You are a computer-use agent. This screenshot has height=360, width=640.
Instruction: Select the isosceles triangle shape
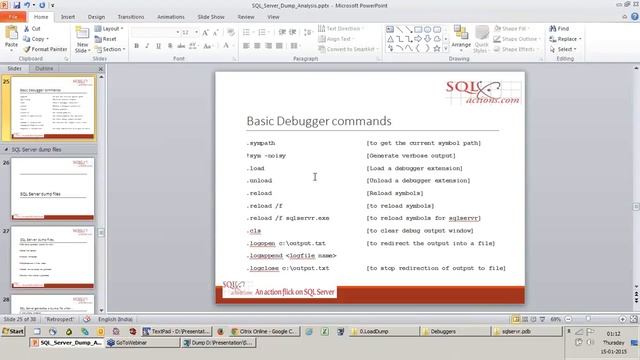point(390,39)
